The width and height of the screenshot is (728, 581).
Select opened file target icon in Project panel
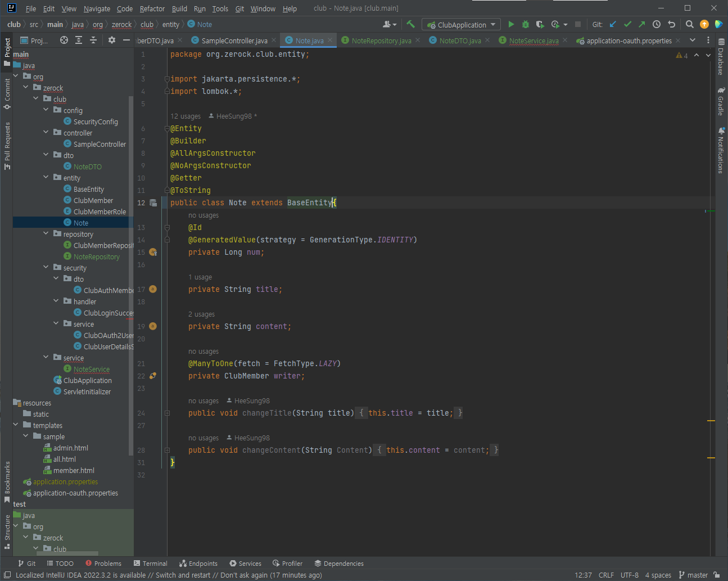64,40
